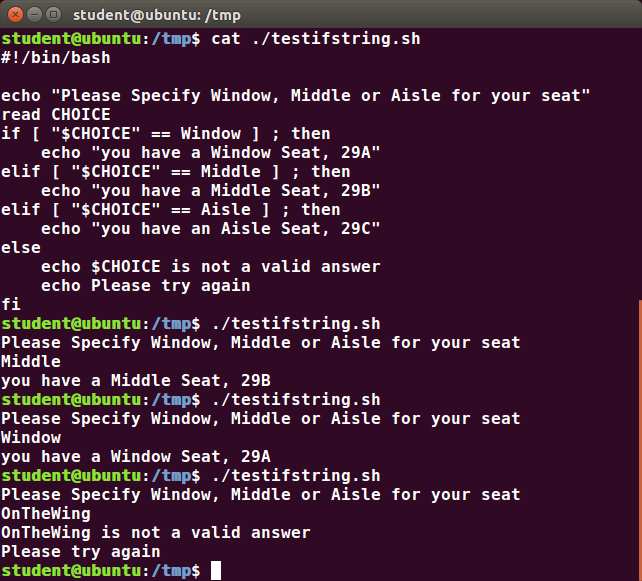
Task: Click the title bar text student@ubuntu: /tmp
Action: pyautogui.click(x=157, y=16)
